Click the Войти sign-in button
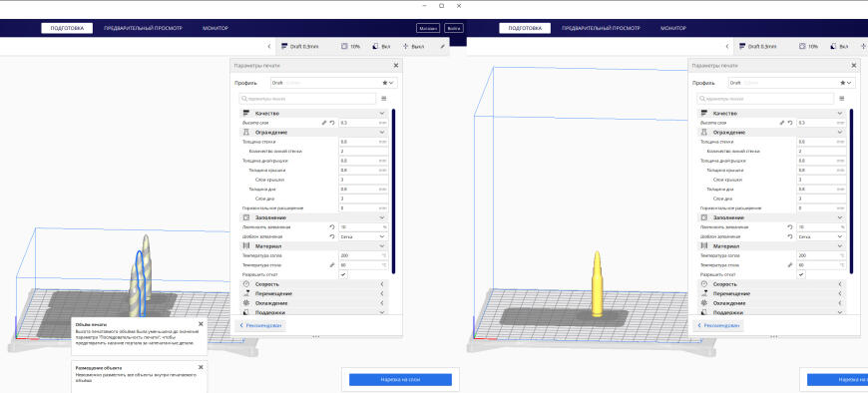 453,28
